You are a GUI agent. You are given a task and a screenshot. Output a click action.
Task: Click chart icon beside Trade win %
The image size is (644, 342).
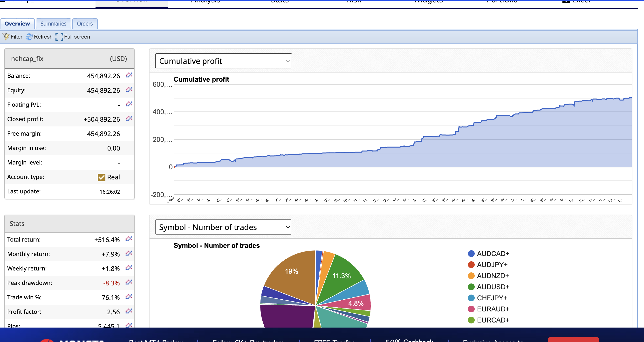click(x=129, y=296)
